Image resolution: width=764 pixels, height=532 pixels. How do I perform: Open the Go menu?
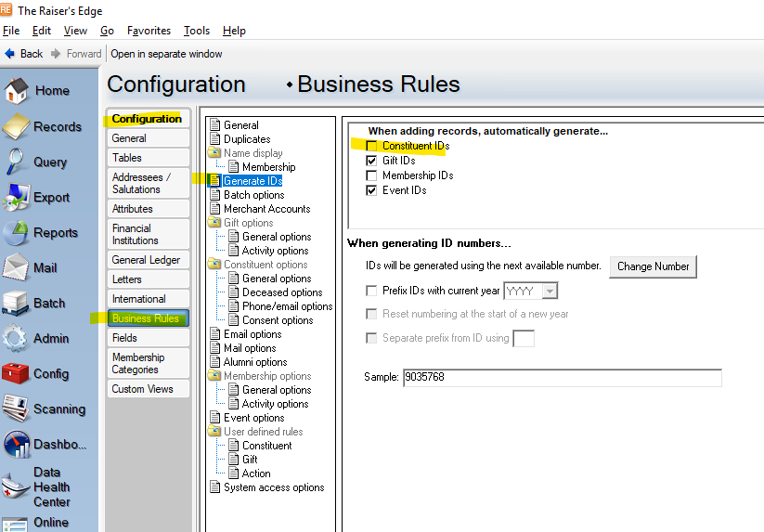click(107, 31)
